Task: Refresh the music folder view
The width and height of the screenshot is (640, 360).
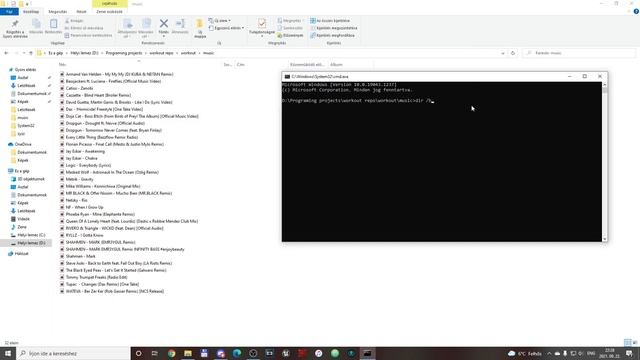Action: [x=513, y=53]
